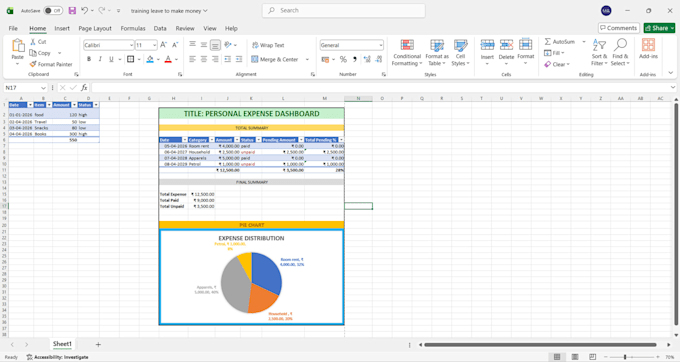Viewport: 680px width, 362px height.
Task: Center text horizontally in the cell
Action: pos(204,59)
